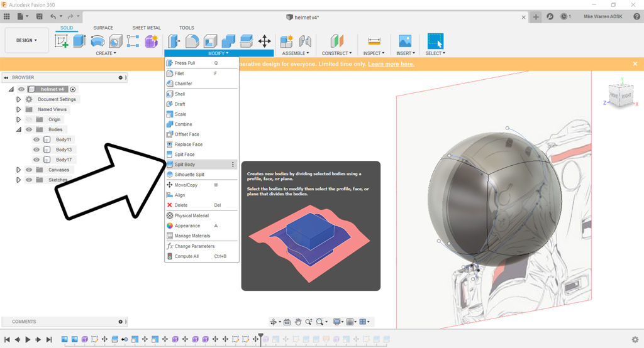Click the Save disk icon
Viewport: 644px width, 348px height.
click(40, 16)
